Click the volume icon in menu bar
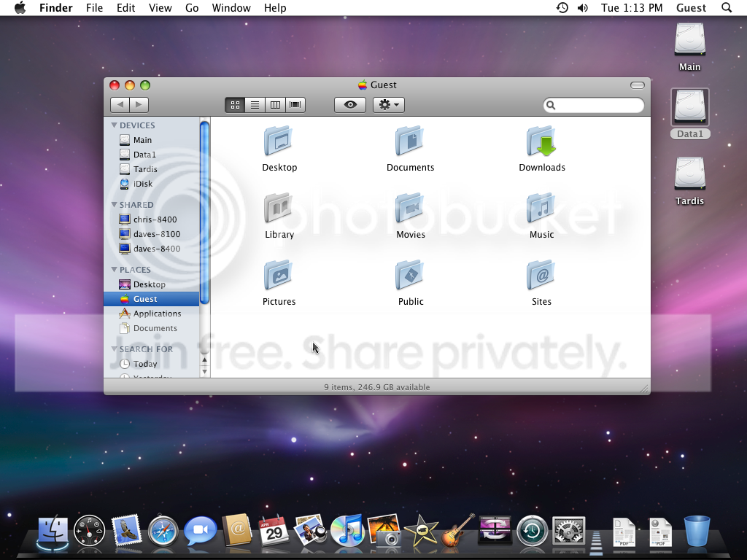Image resolution: width=747 pixels, height=560 pixels. click(x=583, y=7)
